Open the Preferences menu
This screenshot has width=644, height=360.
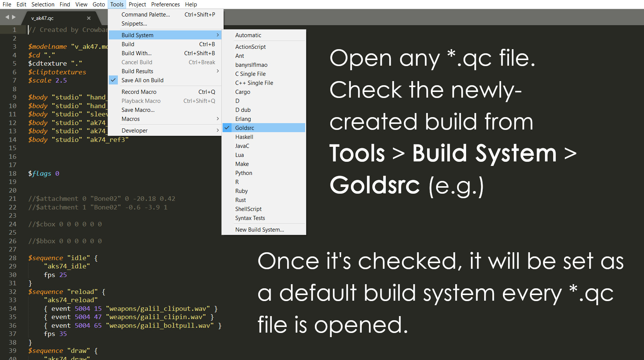pyautogui.click(x=165, y=4)
